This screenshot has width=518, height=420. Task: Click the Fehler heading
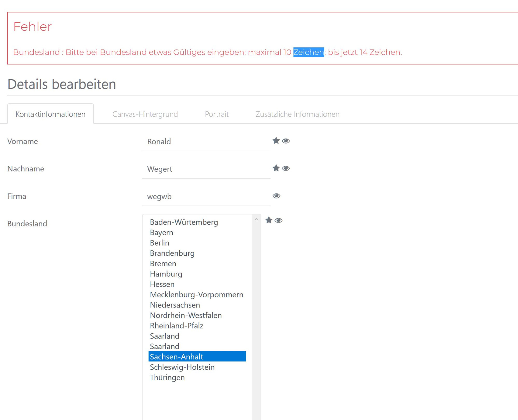33,27
